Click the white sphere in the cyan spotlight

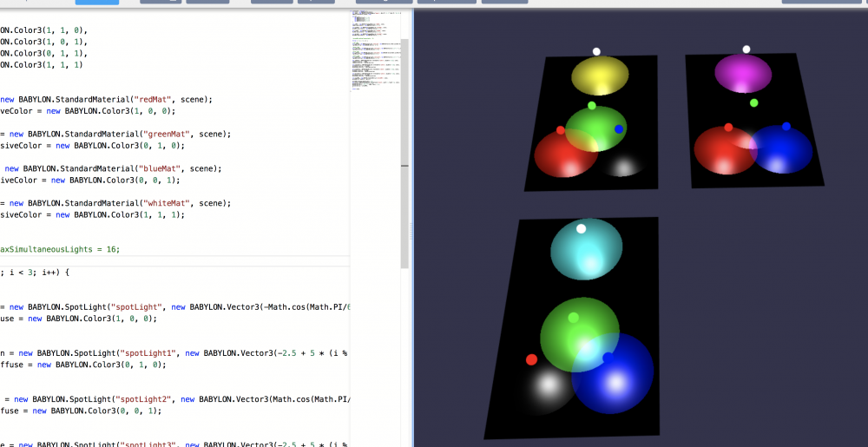(582, 229)
